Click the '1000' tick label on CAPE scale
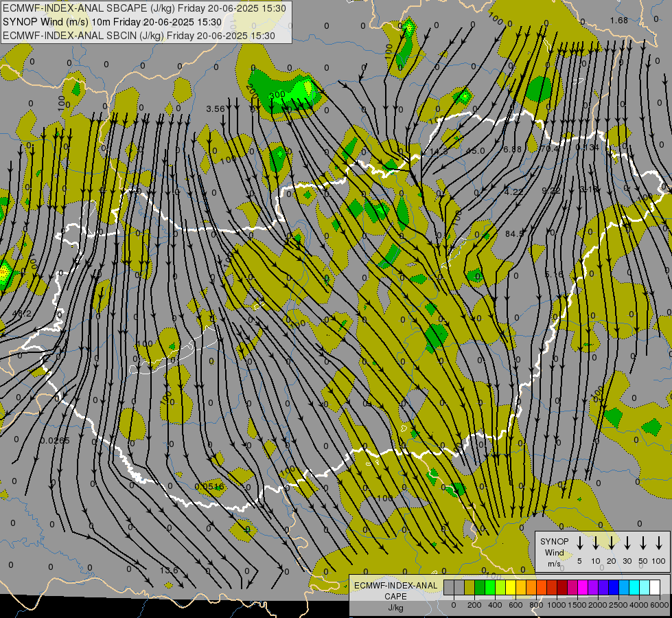The width and height of the screenshot is (672, 618). (557, 605)
